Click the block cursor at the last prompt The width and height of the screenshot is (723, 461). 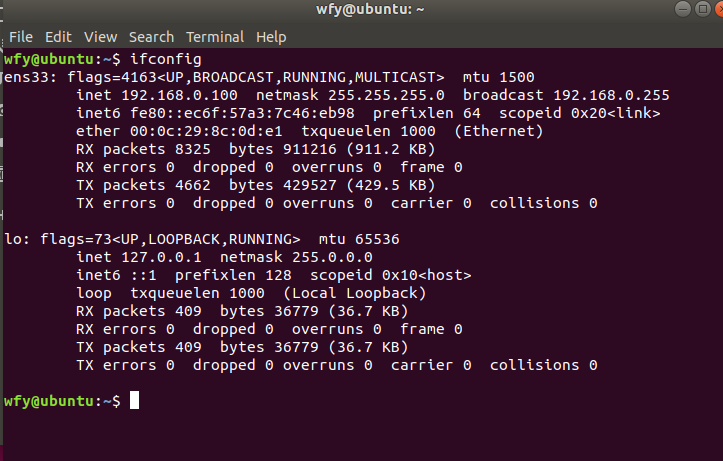134,401
